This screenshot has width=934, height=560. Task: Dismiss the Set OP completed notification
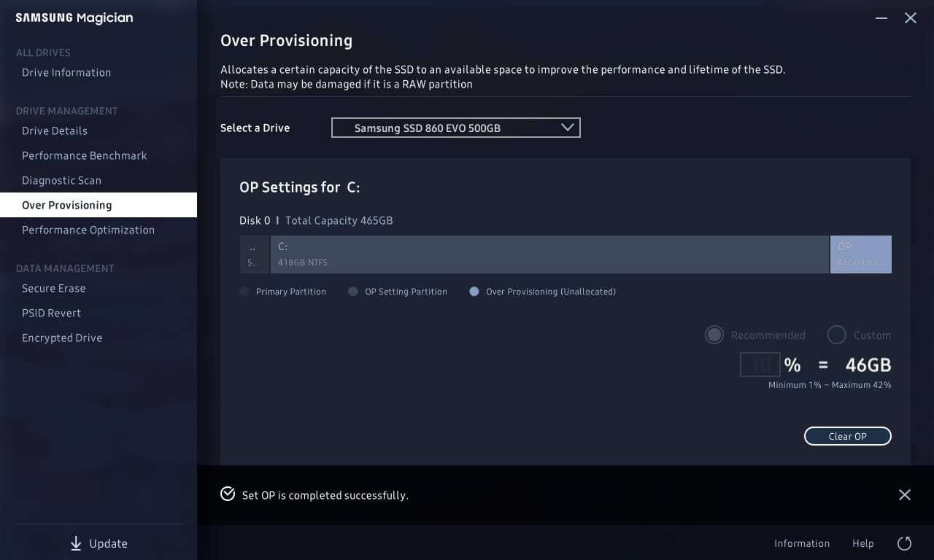coord(905,494)
